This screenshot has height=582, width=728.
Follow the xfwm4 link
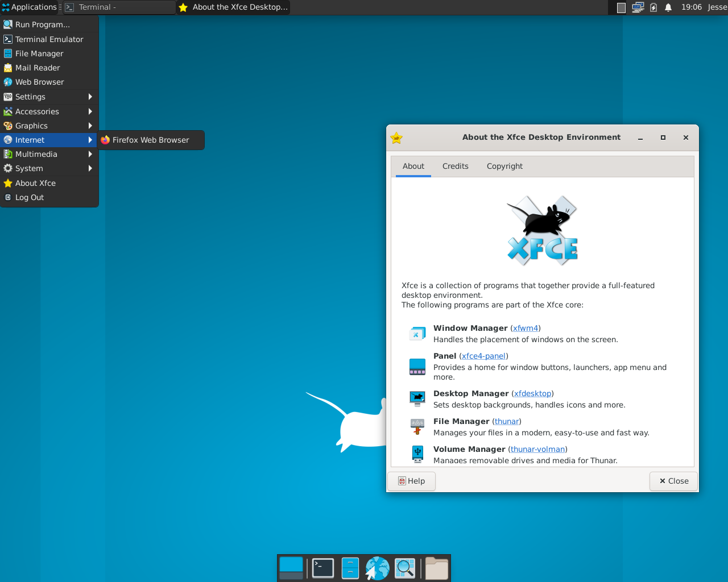[526, 328]
